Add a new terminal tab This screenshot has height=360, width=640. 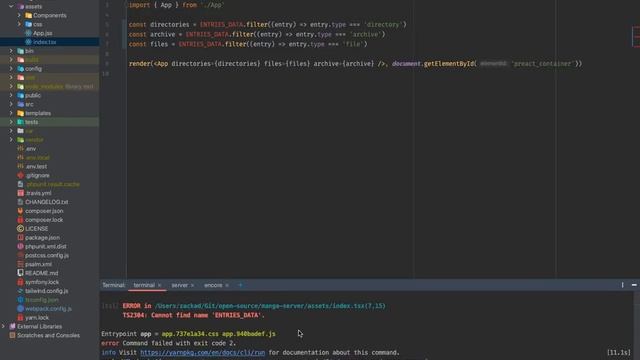click(240, 285)
